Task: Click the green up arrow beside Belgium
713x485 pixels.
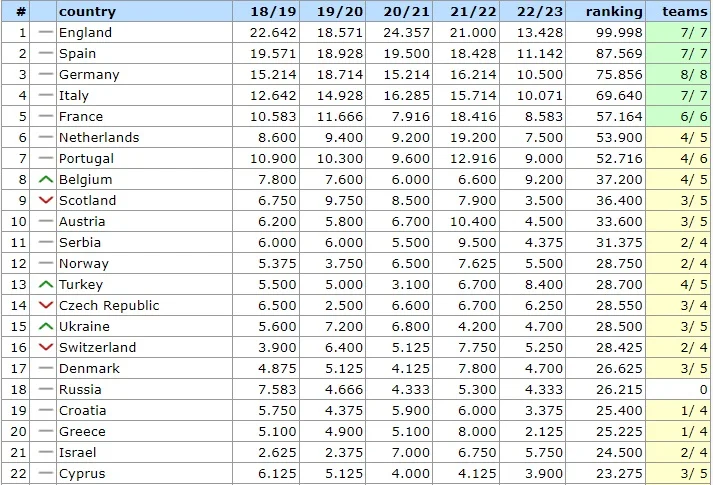Action: point(45,180)
